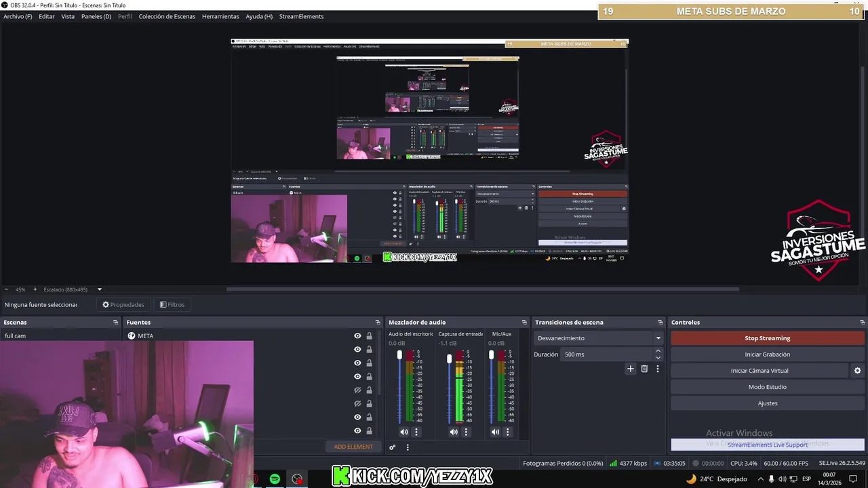Open the Editar menu
Screen dimensions: 868x488
pyautogui.click(x=47, y=16)
